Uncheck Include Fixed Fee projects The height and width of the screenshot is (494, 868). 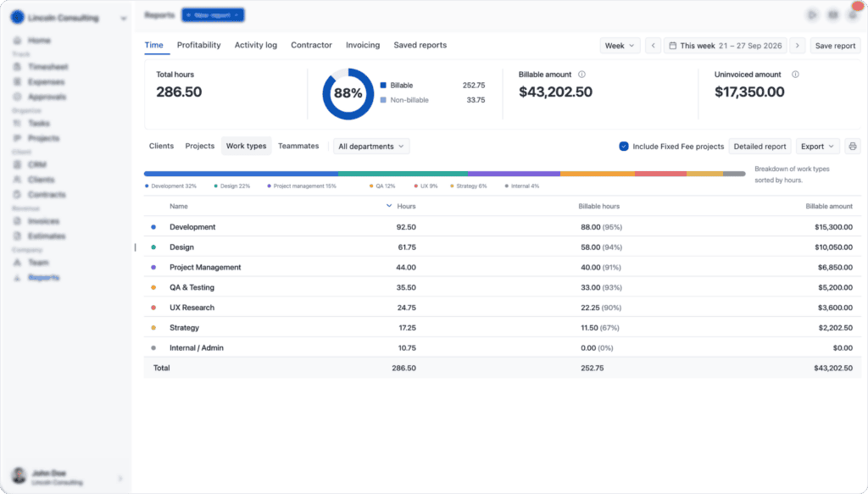pyautogui.click(x=624, y=146)
